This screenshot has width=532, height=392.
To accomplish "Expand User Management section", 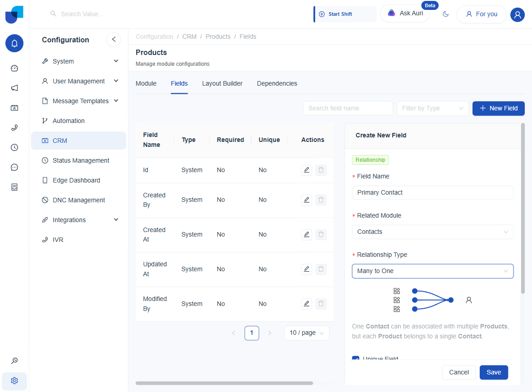I will 79,81.
